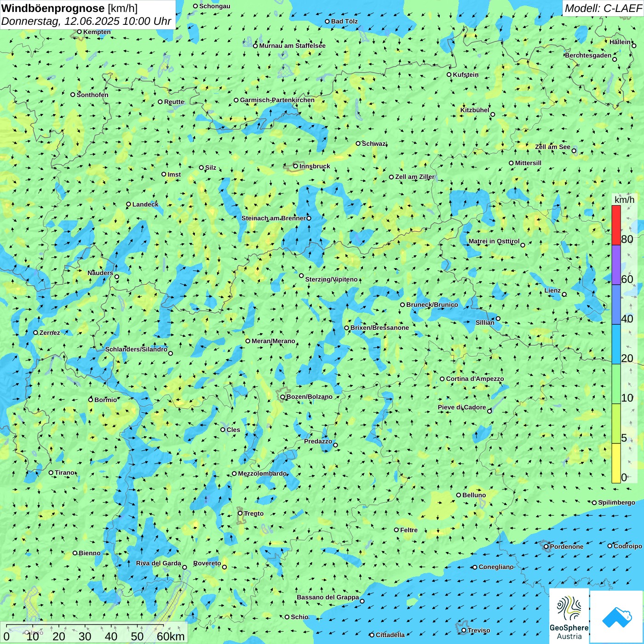
Task: Click the Kempten city marker circle
Action: 79,32
